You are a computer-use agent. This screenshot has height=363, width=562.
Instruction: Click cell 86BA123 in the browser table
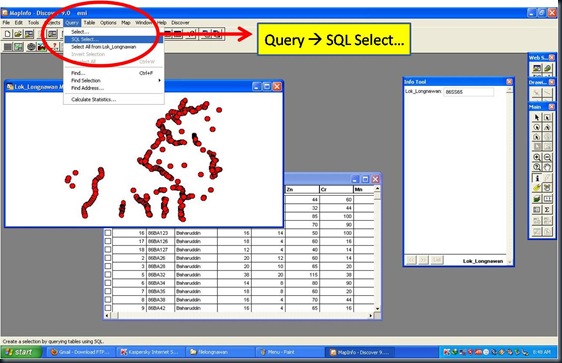[161, 233]
